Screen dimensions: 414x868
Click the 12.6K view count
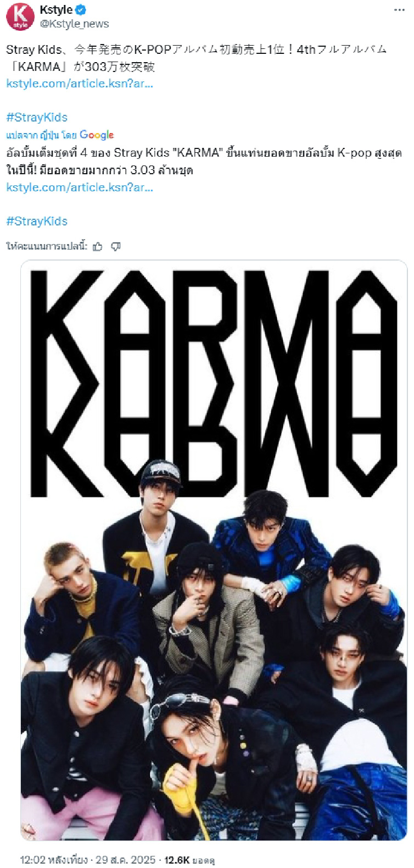[x=189, y=859]
